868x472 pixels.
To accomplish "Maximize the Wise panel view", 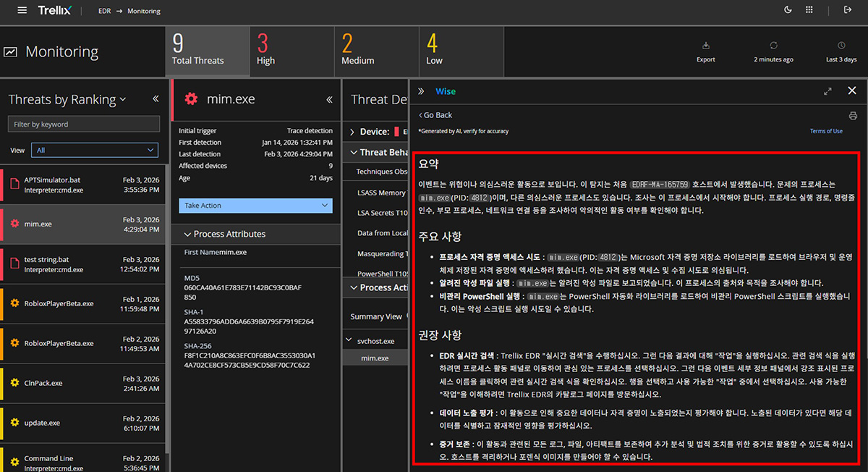I will tap(827, 91).
